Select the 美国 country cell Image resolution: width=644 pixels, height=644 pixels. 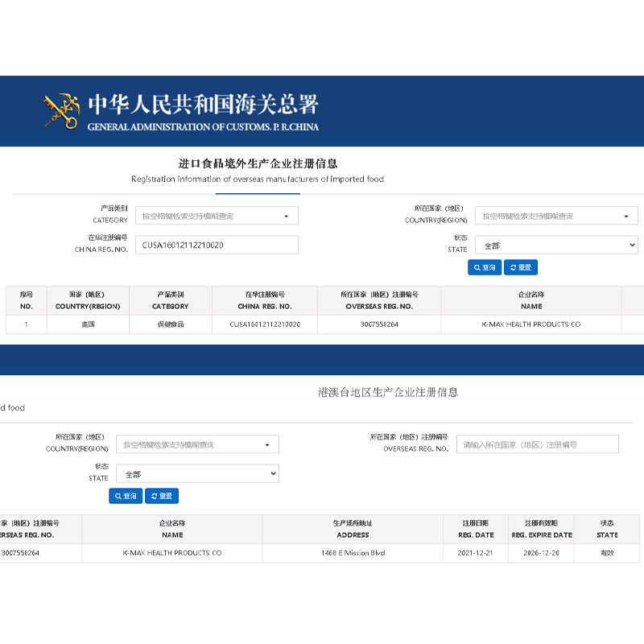point(88,324)
